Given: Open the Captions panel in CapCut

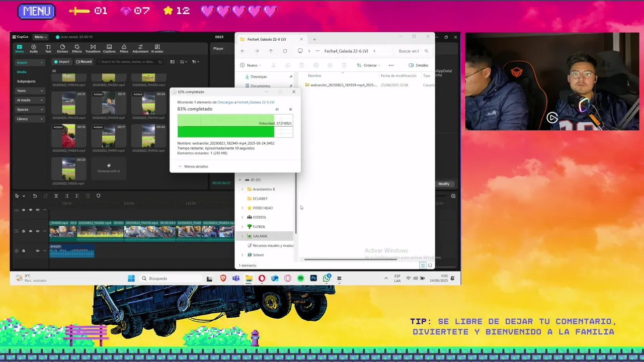Looking at the screenshot, I should 109,49.
